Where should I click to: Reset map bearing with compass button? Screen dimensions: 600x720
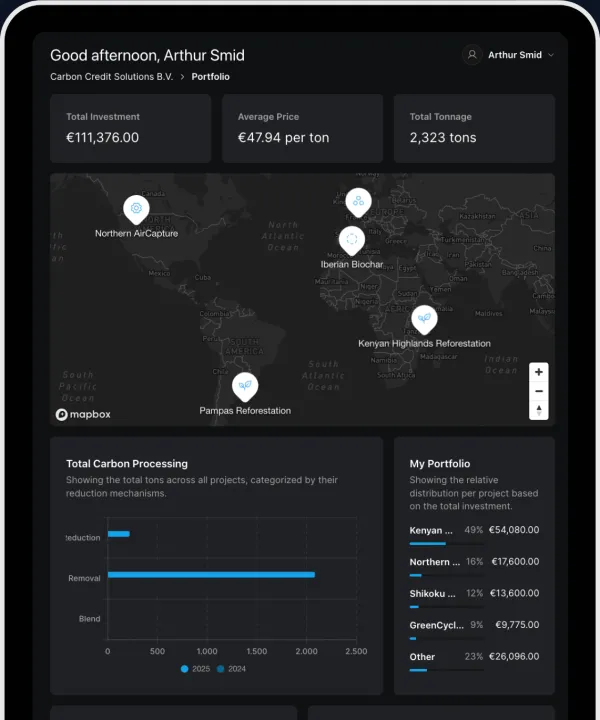(x=540, y=410)
